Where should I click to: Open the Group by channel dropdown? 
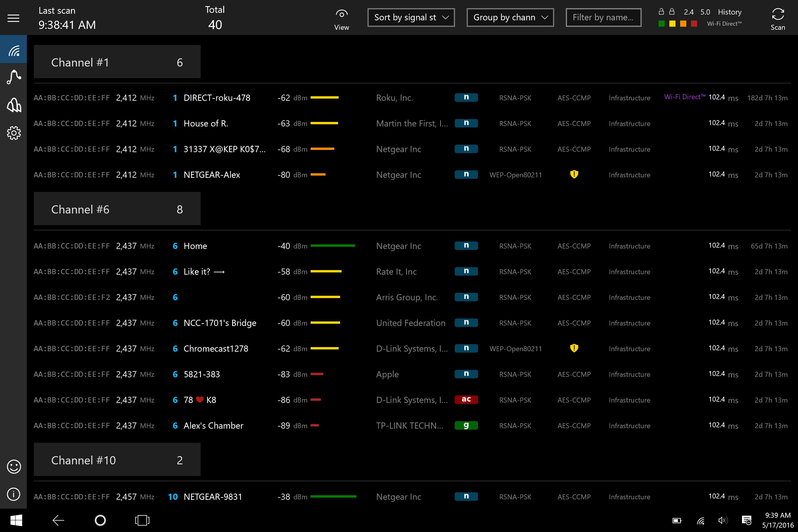coord(510,17)
